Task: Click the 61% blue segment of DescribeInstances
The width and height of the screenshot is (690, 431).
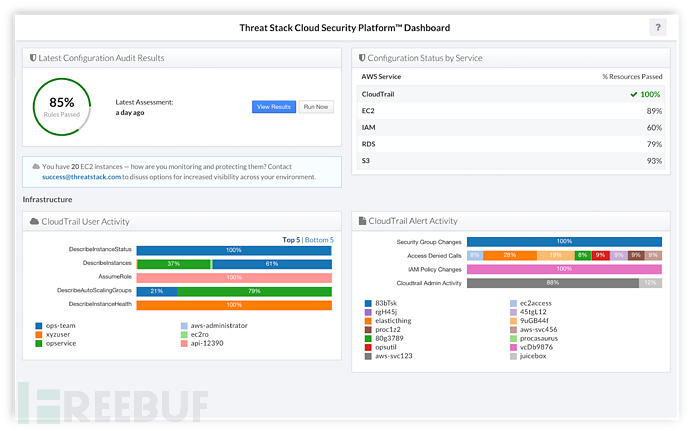Action: tap(272, 264)
